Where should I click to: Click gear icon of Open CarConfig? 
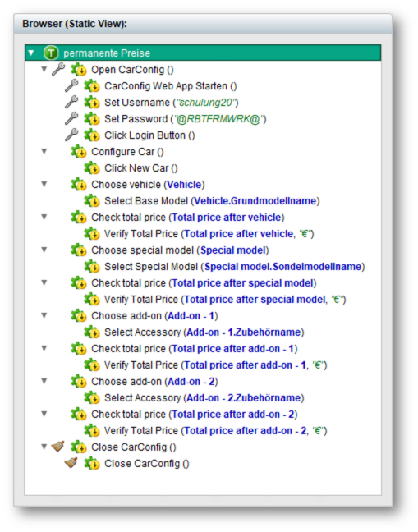79,69
